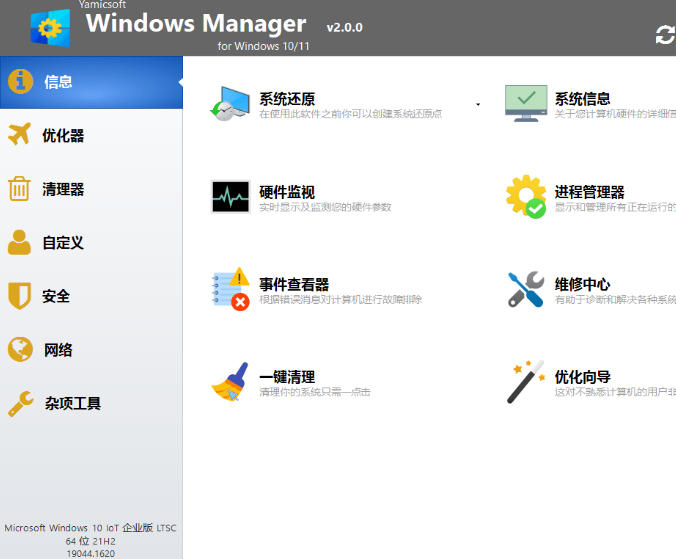
Task: Click the shield icon for 安全
Action: point(19,296)
